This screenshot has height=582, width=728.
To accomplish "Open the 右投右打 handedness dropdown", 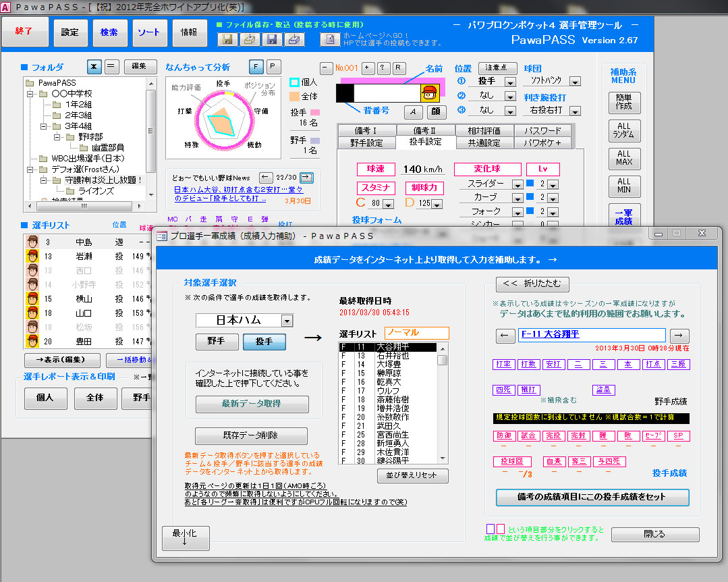I will pyautogui.click(x=576, y=111).
